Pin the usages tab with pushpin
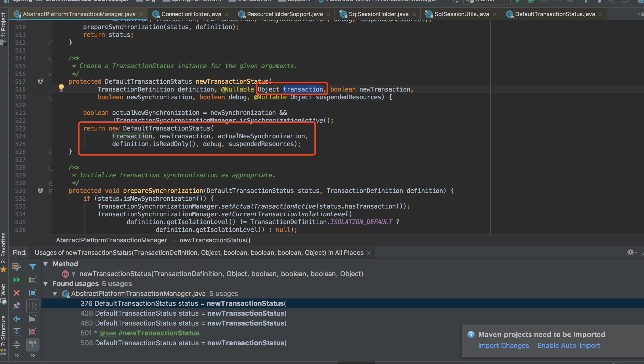Viewport: 644px width, 364px height. (x=16, y=306)
